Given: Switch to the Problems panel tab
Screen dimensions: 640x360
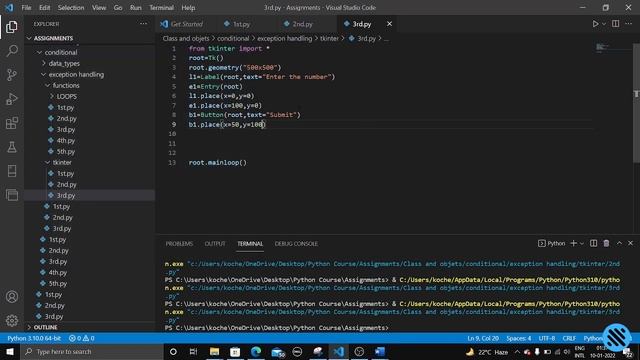Looking at the screenshot, I should (179, 244).
